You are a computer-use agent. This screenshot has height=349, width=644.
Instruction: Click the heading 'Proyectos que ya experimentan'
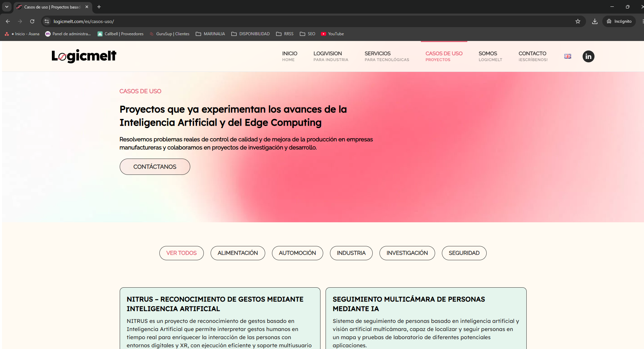[x=233, y=116]
